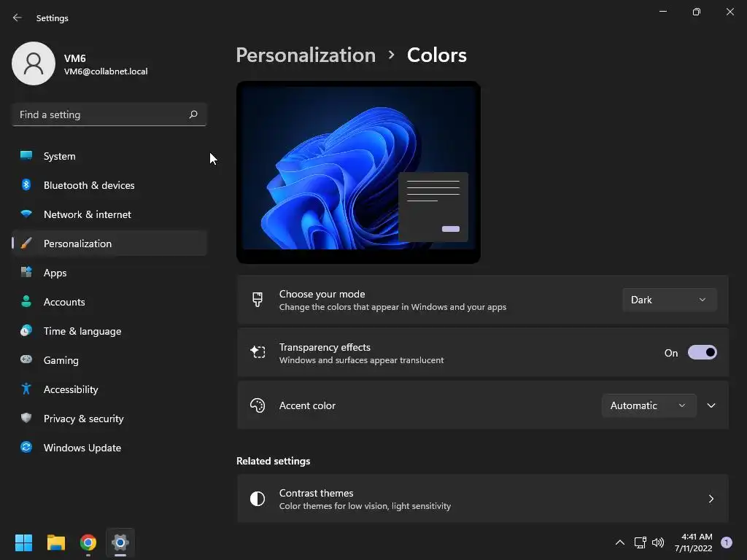
Task: Click the Find a setting search box
Action: (x=109, y=114)
